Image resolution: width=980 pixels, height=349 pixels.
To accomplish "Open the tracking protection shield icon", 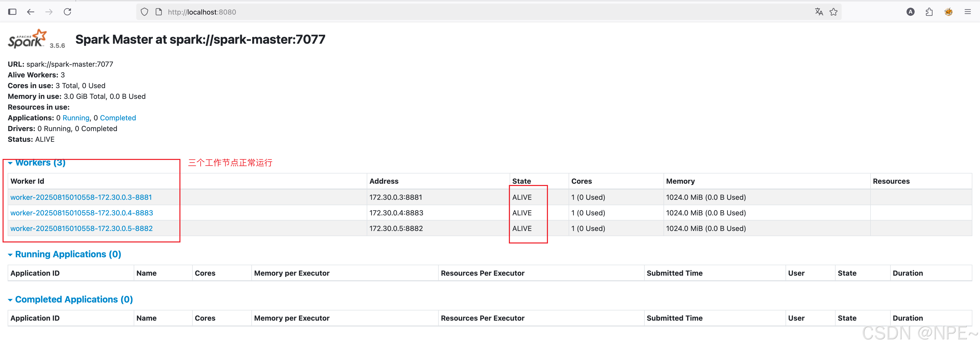I will [x=144, y=12].
